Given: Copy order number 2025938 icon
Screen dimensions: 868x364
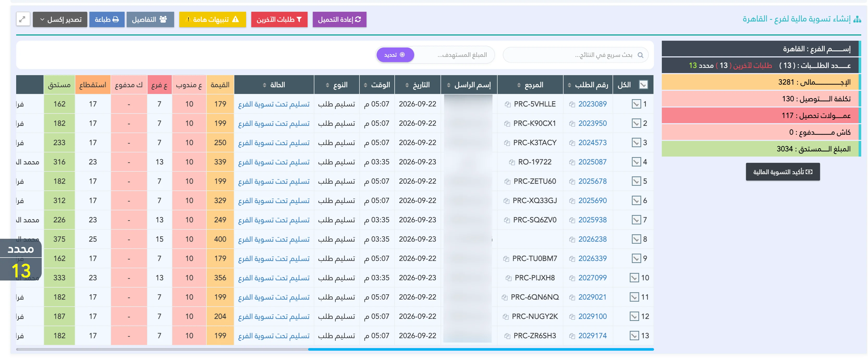Looking at the screenshot, I should point(572,220).
